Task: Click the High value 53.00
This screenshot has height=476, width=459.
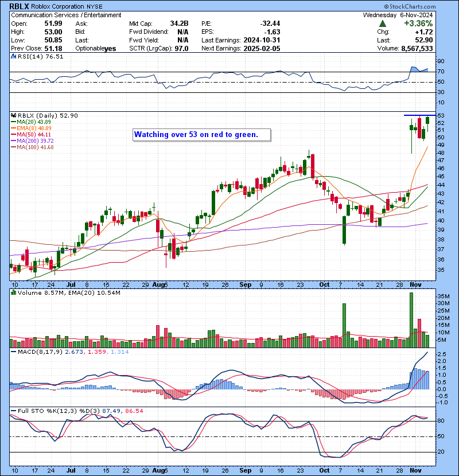Action: pos(53,32)
